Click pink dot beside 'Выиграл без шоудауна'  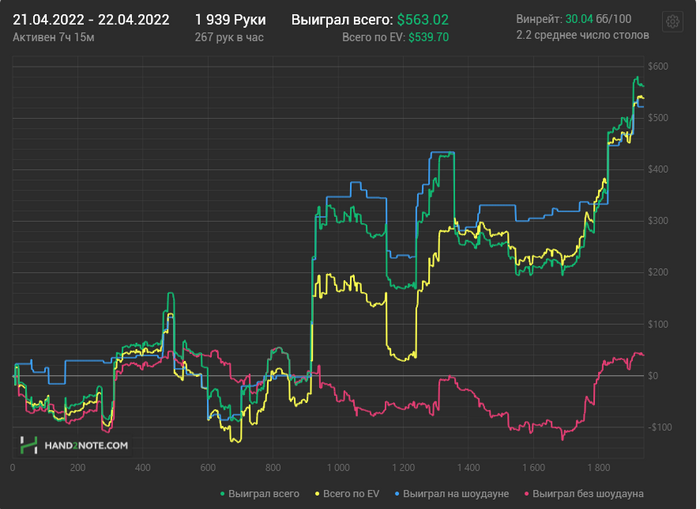[526, 494]
